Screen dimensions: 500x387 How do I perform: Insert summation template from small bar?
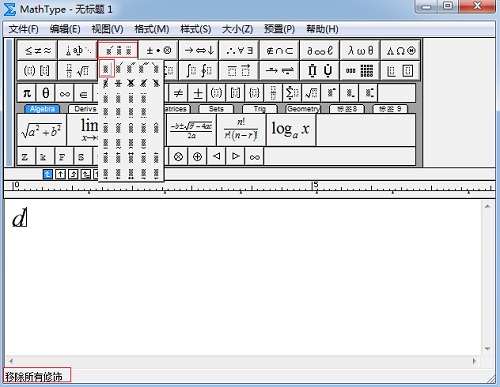[x=292, y=93]
